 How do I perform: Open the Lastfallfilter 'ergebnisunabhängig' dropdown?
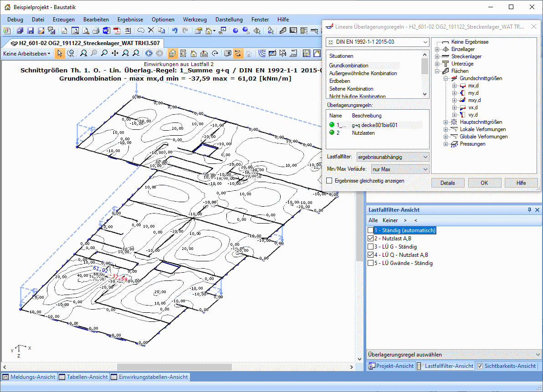tap(393, 157)
